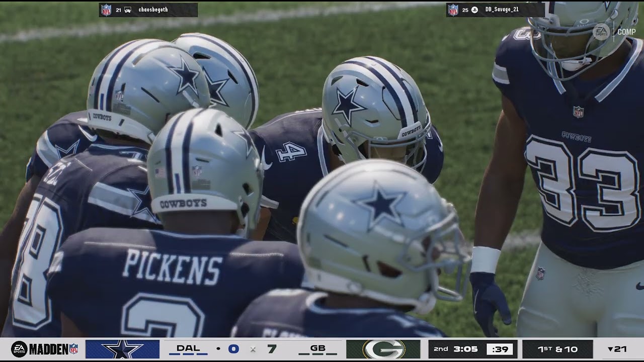Click the 21 yard-line field position marker

[617, 349]
